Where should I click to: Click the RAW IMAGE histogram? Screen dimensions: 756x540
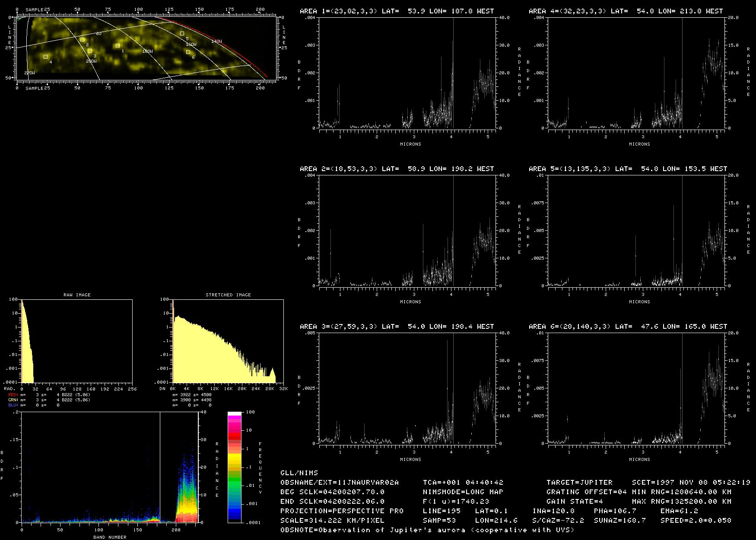(77, 341)
